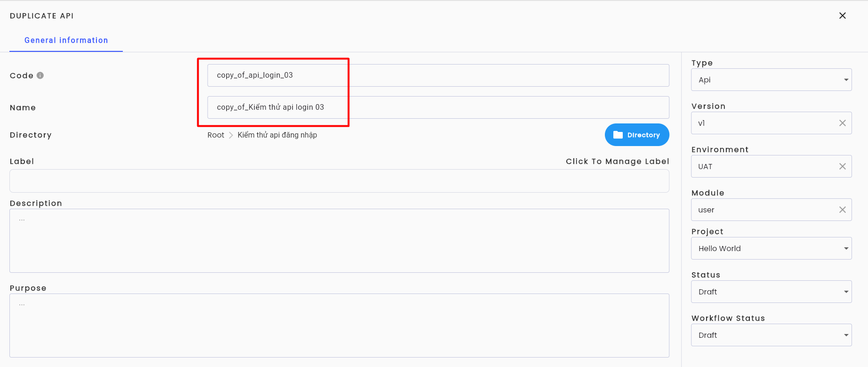Image resolution: width=868 pixels, height=367 pixels.
Task: Click into the Label input box
Action: click(339, 181)
